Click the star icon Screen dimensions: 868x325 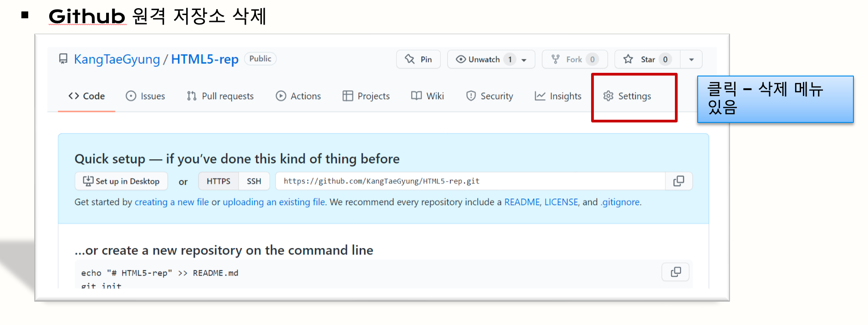[628, 59]
